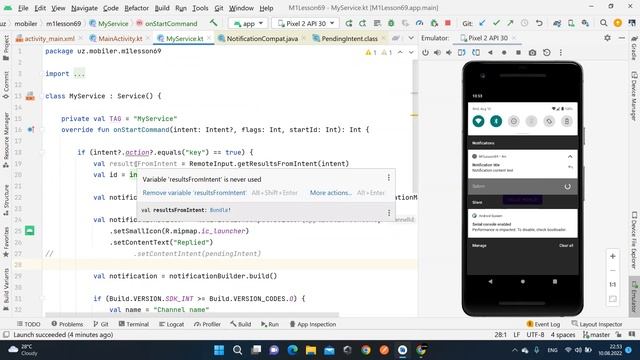Click the emulator volume down icon

pyautogui.click(x=449, y=53)
